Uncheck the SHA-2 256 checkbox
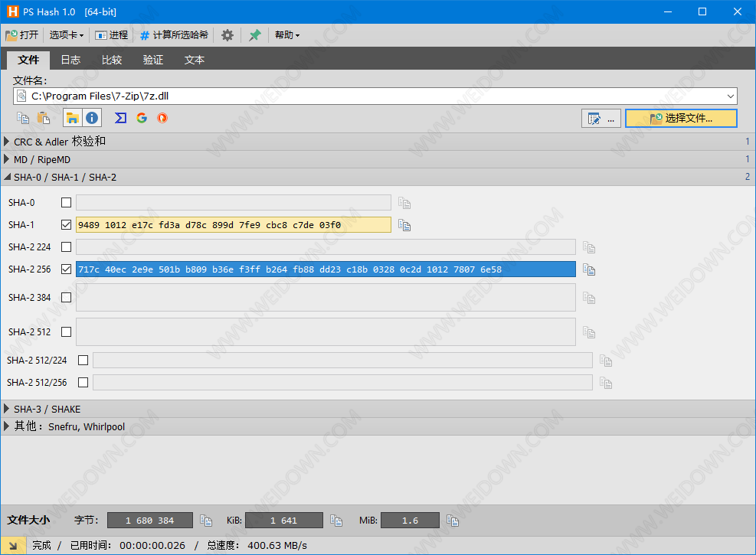 pos(66,269)
